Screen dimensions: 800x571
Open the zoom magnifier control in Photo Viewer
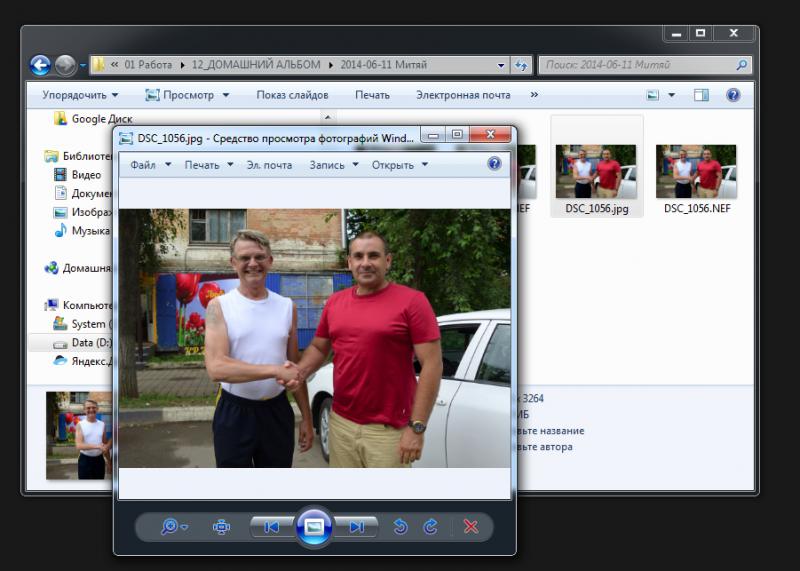click(173, 526)
